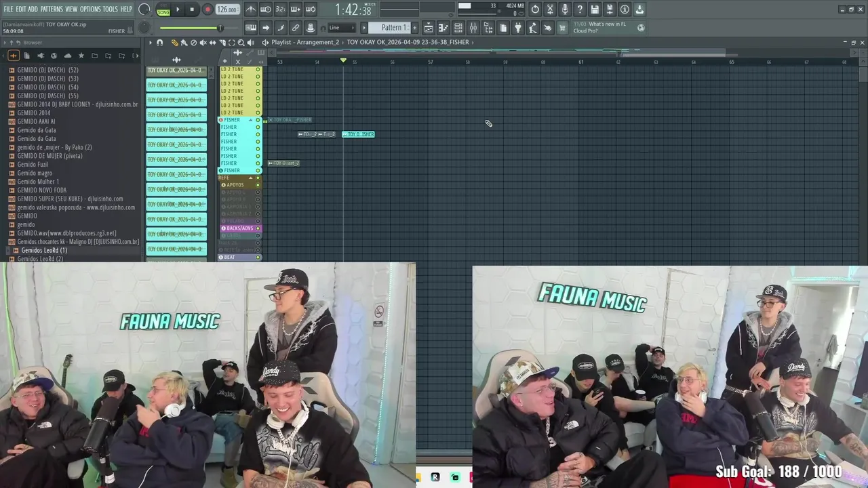Click the render export download icon
This screenshot has height=488, width=868.
[639, 9]
